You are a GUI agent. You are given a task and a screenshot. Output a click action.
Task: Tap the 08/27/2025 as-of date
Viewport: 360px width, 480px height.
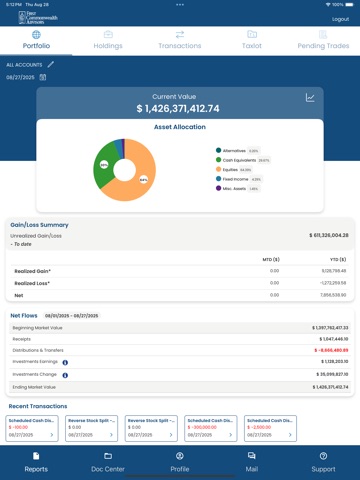tap(20, 77)
